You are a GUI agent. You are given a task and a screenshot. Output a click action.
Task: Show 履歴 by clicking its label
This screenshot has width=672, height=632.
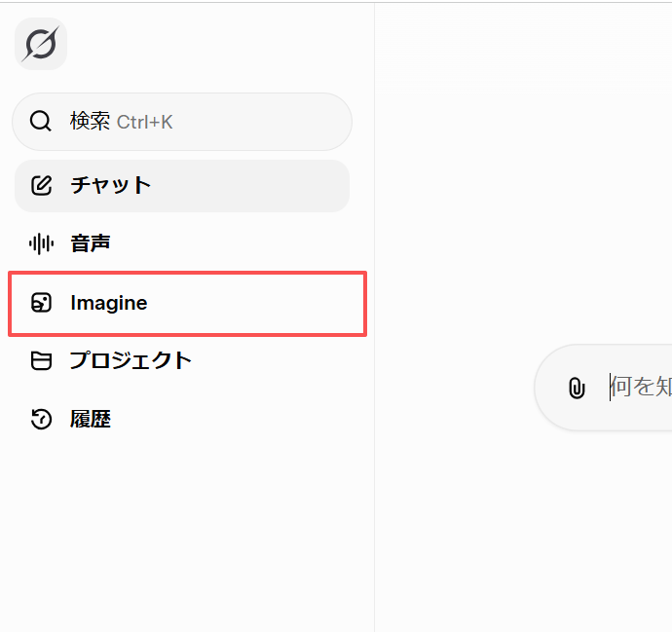[91, 420]
